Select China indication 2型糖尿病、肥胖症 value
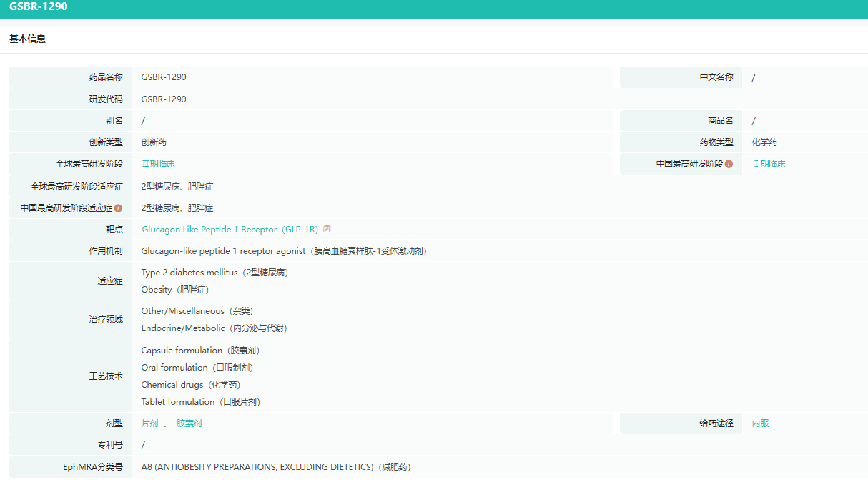Screen dimensions: 868x480 click(177, 208)
